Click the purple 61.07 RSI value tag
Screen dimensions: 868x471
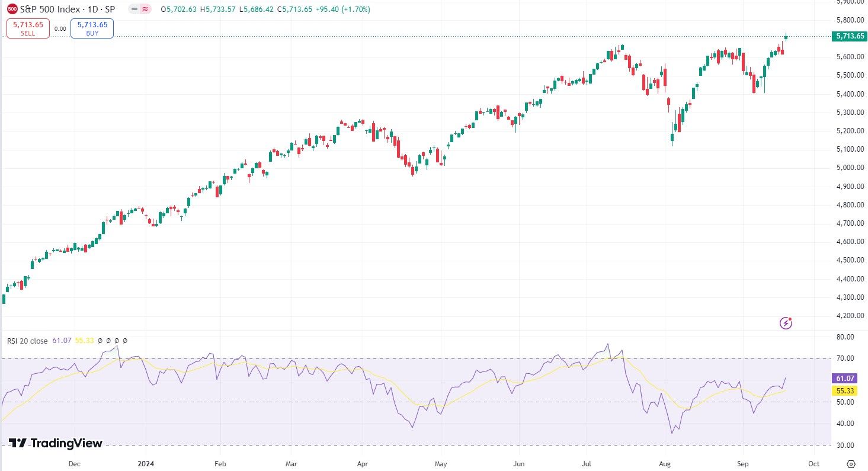845,377
